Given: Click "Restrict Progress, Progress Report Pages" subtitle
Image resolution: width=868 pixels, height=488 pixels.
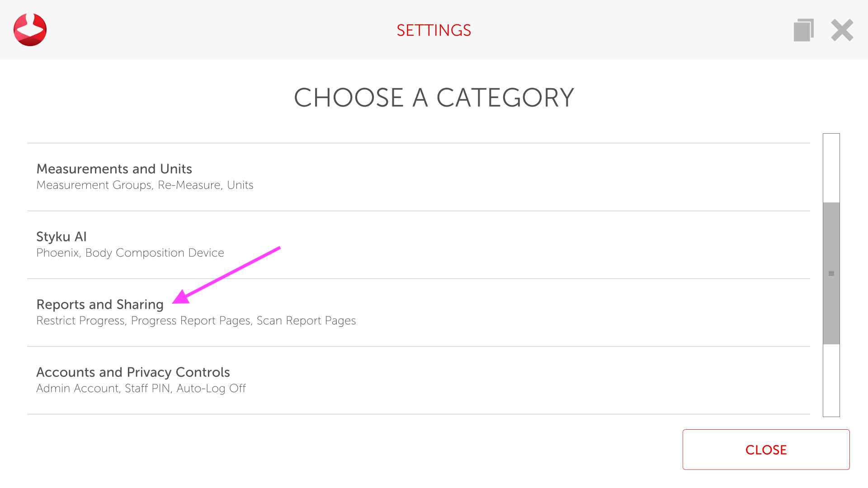Looking at the screenshot, I should coord(196,321).
